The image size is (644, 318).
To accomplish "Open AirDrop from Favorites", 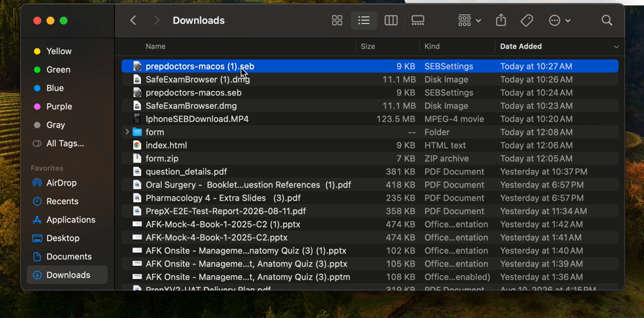I will [61, 183].
